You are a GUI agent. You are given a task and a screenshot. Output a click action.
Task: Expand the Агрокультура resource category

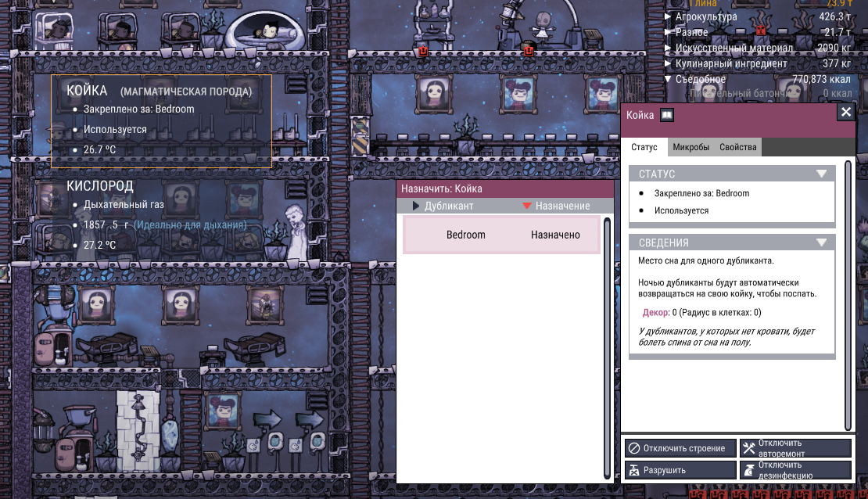668,16
